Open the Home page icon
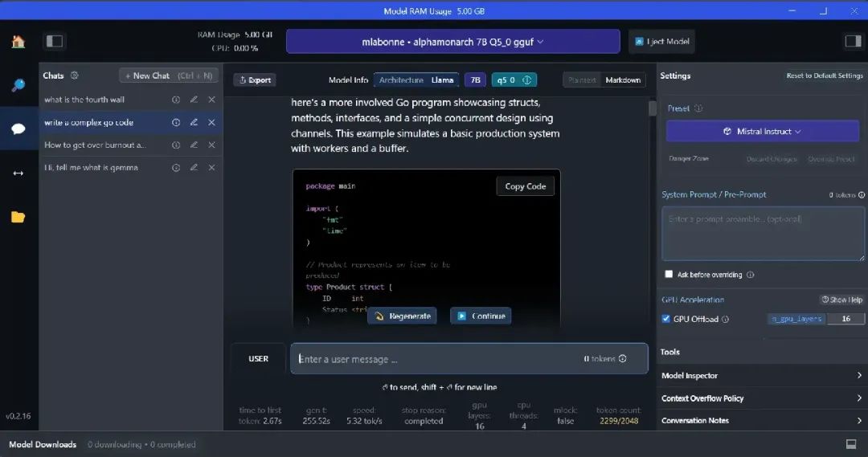 (18, 42)
